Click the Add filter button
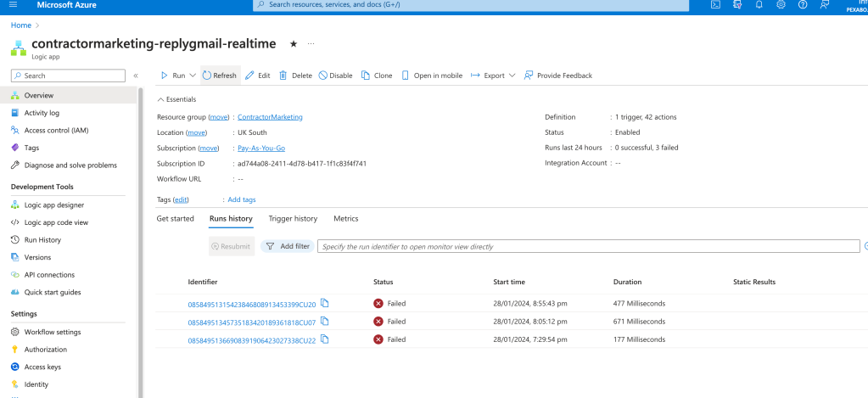Viewport: 868px width, 398px height. (288, 246)
